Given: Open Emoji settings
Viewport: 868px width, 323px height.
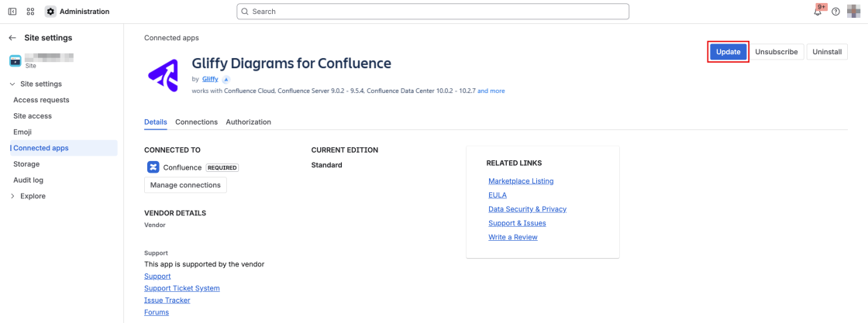Looking at the screenshot, I should pyautogui.click(x=22, y=132).
